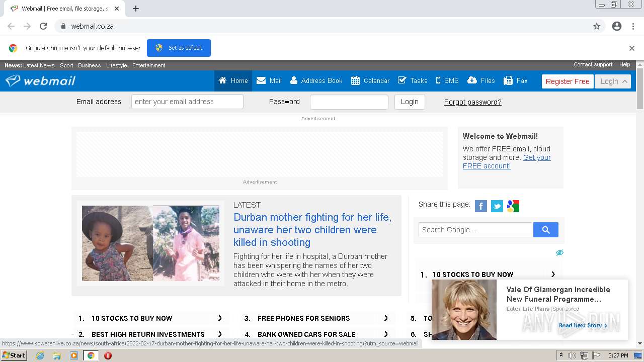Open the Windows Start menu
The height and width of the screenshot is (362, 644).
(14, 355)
